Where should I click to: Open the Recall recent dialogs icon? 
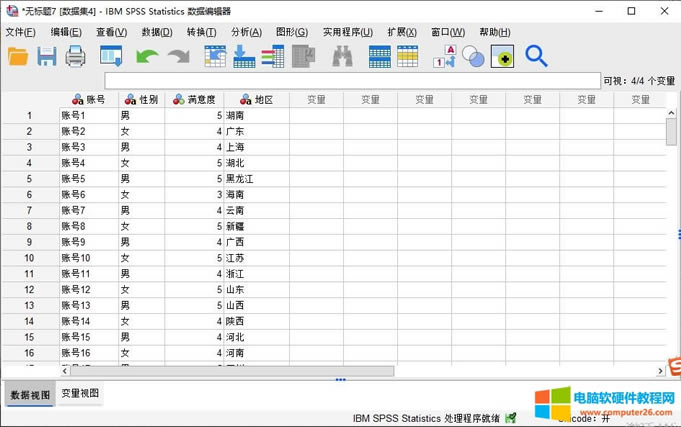[x=111, y=57]
